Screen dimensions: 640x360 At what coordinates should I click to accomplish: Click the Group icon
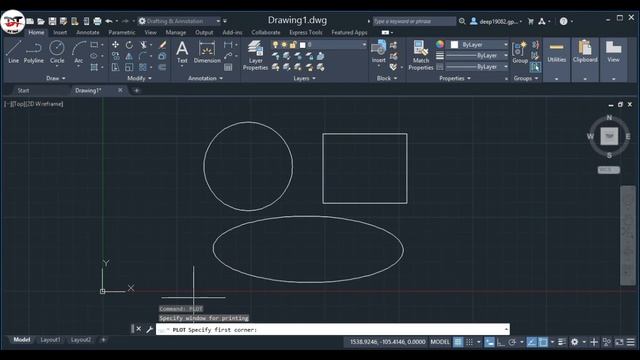coord(520,52)
